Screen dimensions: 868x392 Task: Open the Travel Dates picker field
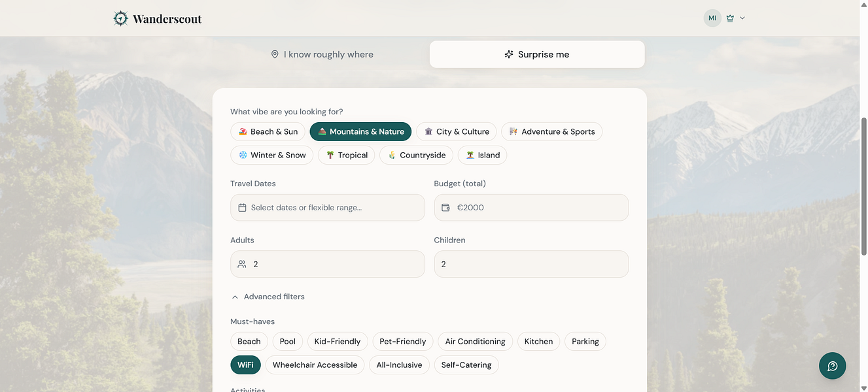coord(328,207)
